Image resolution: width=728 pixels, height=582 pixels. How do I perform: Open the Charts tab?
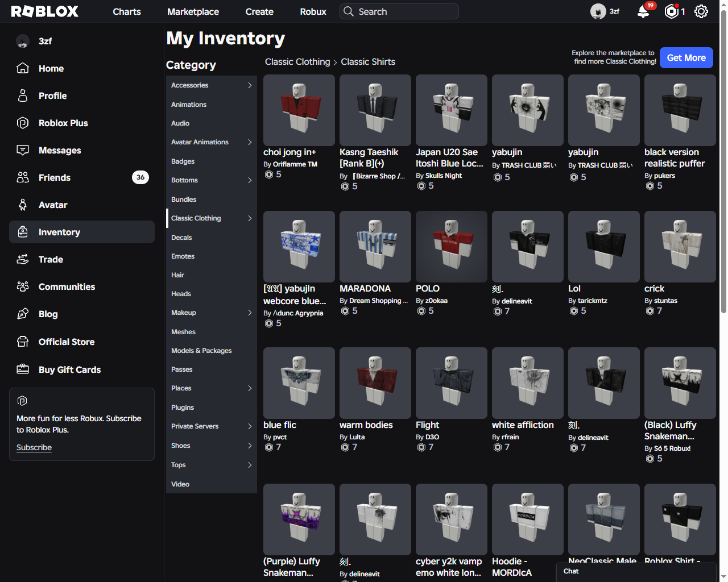127,11
